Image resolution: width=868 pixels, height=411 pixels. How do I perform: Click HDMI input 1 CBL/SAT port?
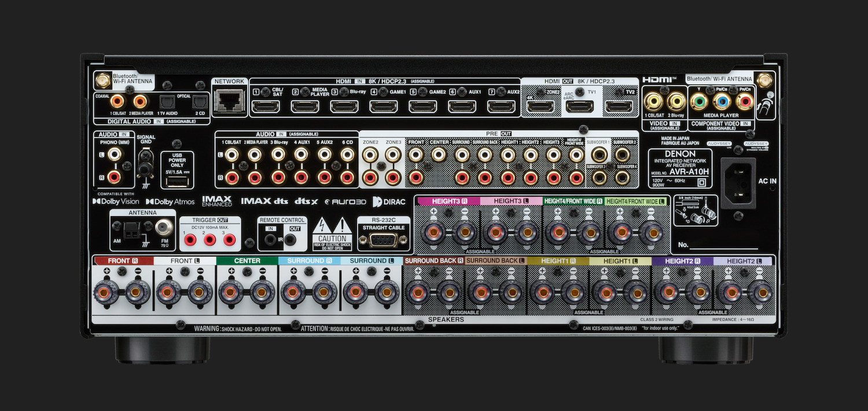point(265,106)
